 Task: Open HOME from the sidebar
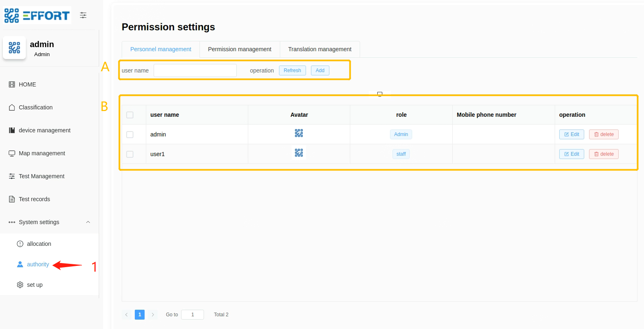click(27, 84)
